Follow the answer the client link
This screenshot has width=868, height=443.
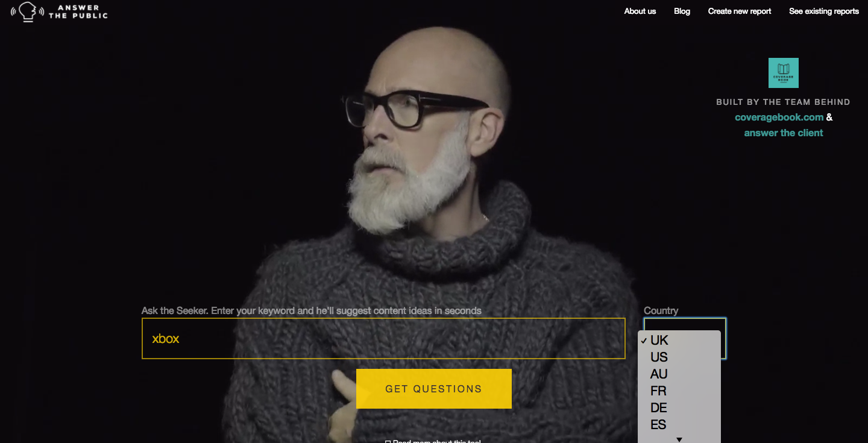(784, 133)
